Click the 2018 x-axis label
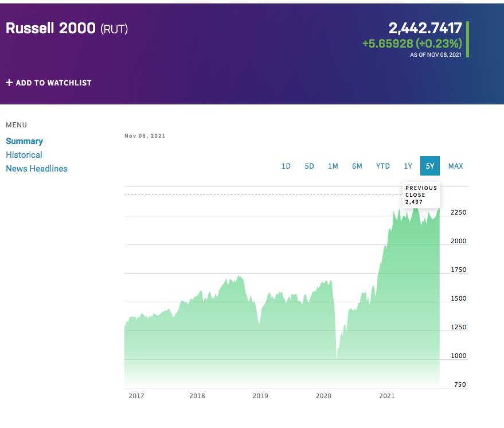The image size is (504, 428). click(x=197, y=396)
